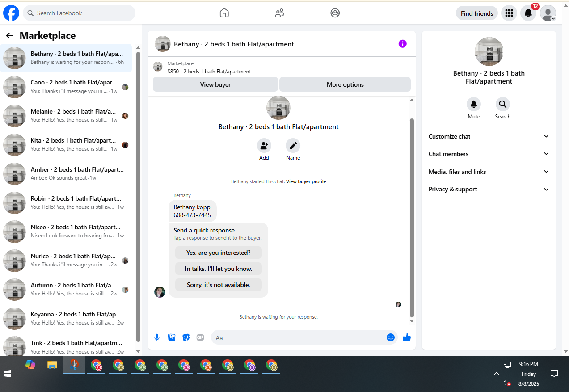Viewport: 569px width, 392px height.
Task: Open the Friends icon in top navigation
Action: pyautogui.click(x=280, y=13)
